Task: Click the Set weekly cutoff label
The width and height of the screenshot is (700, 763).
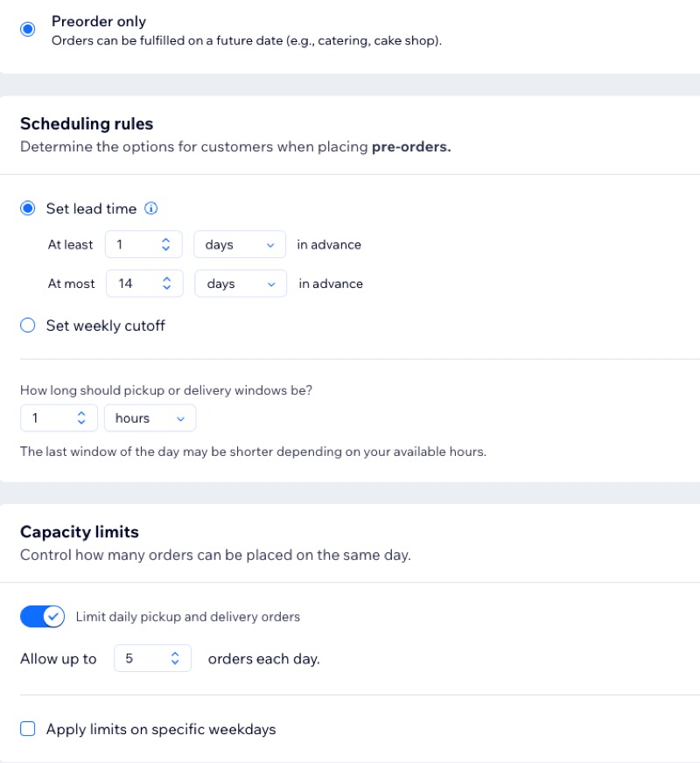Action: click(x=105, y=325)
